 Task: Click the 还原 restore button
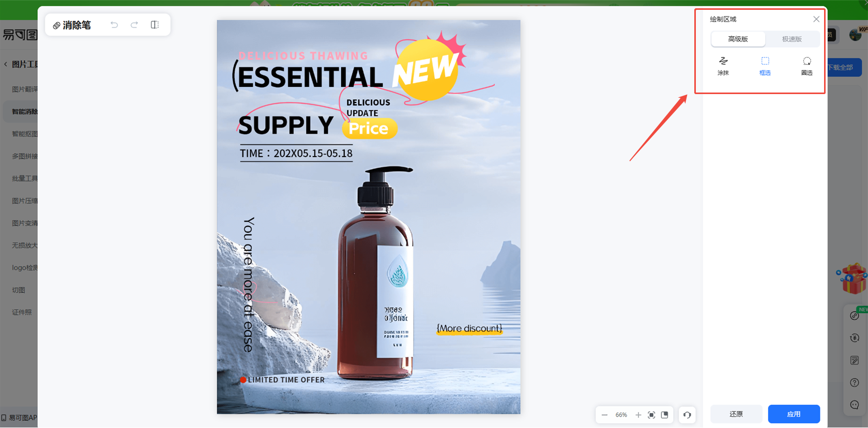(736, 414)
